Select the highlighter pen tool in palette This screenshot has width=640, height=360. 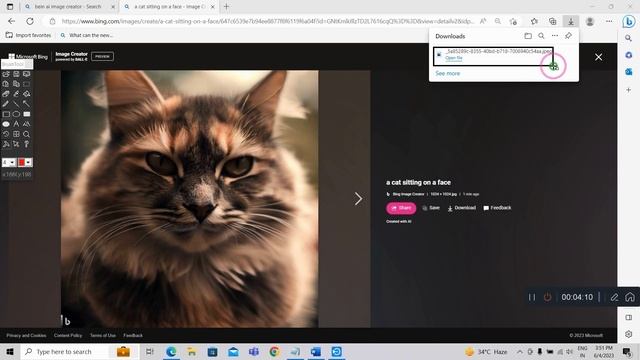(x=16, y=94)
